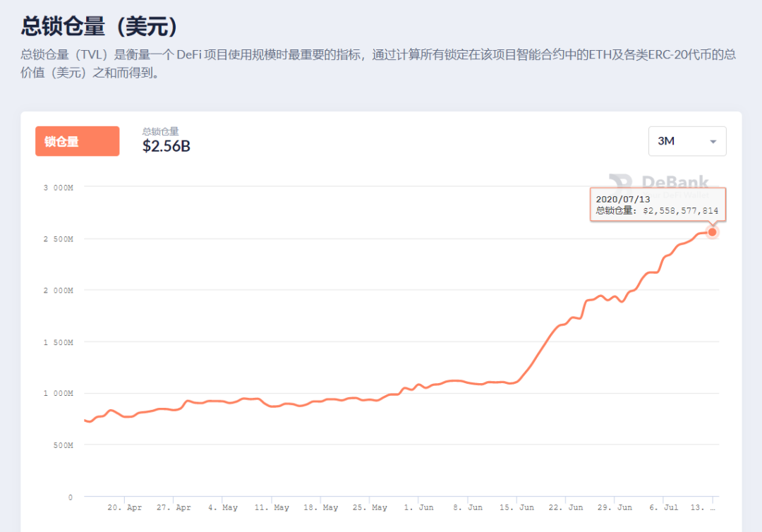Click the dropdown arrow beside 3M
Image resolution: width=762 pixels, height=532 pixels.
(713, 141)
